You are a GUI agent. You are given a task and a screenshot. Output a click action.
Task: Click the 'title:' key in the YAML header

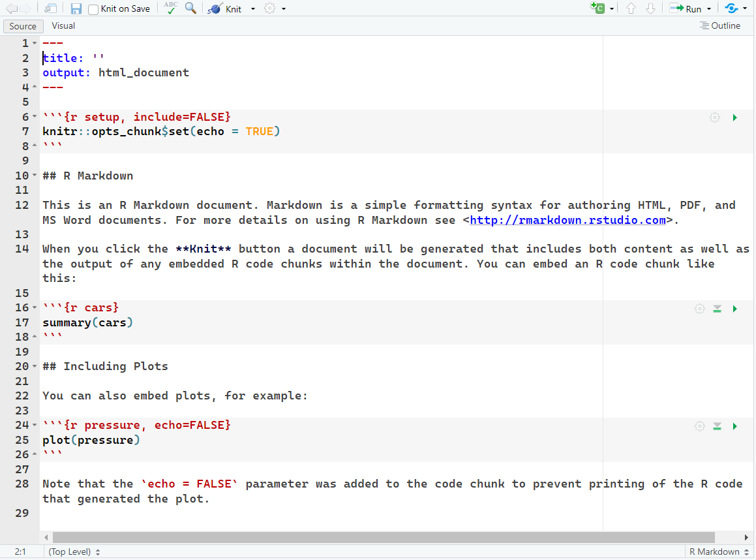pos(63,58)
